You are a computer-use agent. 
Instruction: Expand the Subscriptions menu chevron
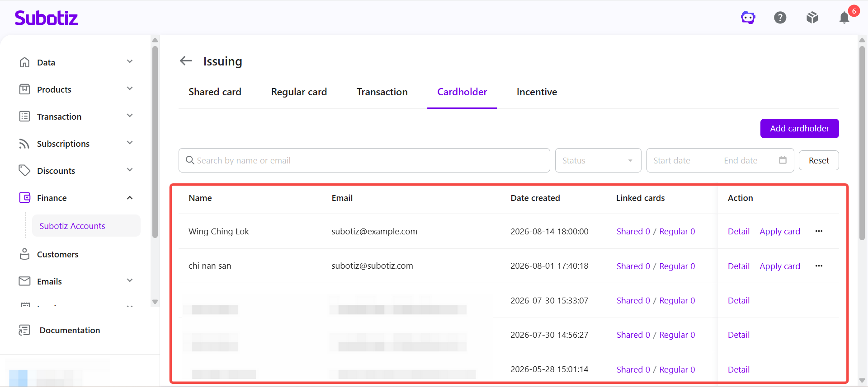130,143
